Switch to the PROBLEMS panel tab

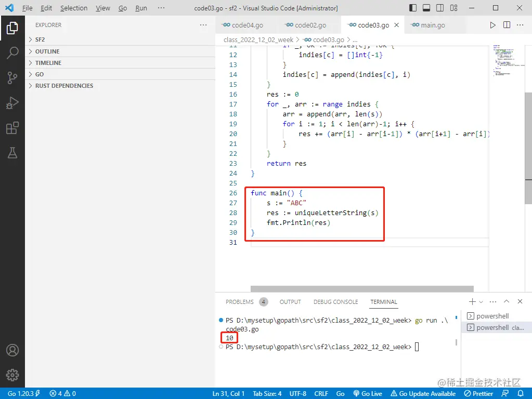pos(246,302)
